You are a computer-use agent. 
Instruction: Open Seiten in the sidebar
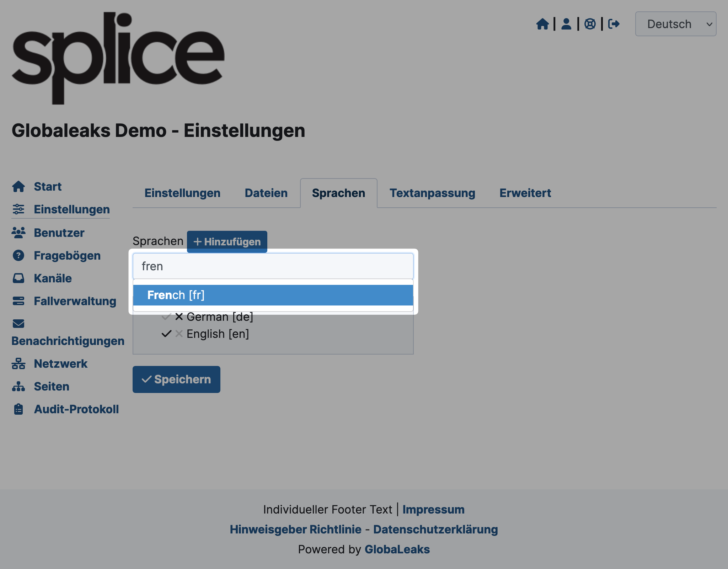pos(52,386)
